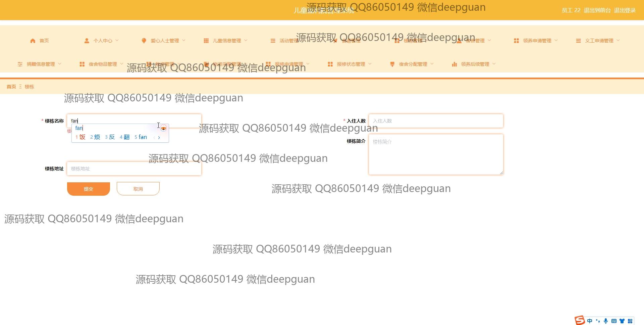Open the 领养申请管理 menu
Viewport: 644px width, 325px height.
tap(537, 41)
